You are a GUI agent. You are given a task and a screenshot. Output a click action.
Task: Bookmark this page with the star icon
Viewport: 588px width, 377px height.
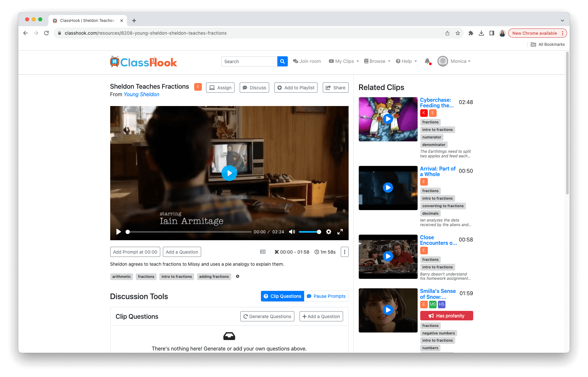tap(458, 33)
